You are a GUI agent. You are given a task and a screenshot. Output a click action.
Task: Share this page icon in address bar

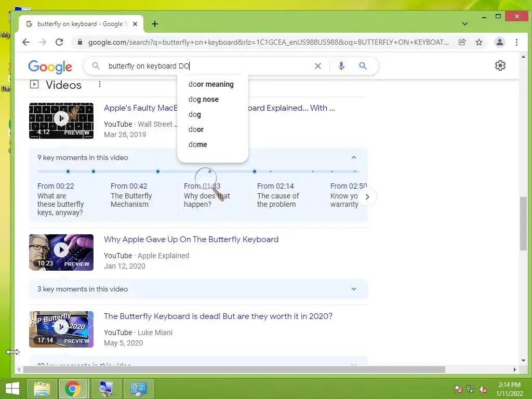point(462,42)
